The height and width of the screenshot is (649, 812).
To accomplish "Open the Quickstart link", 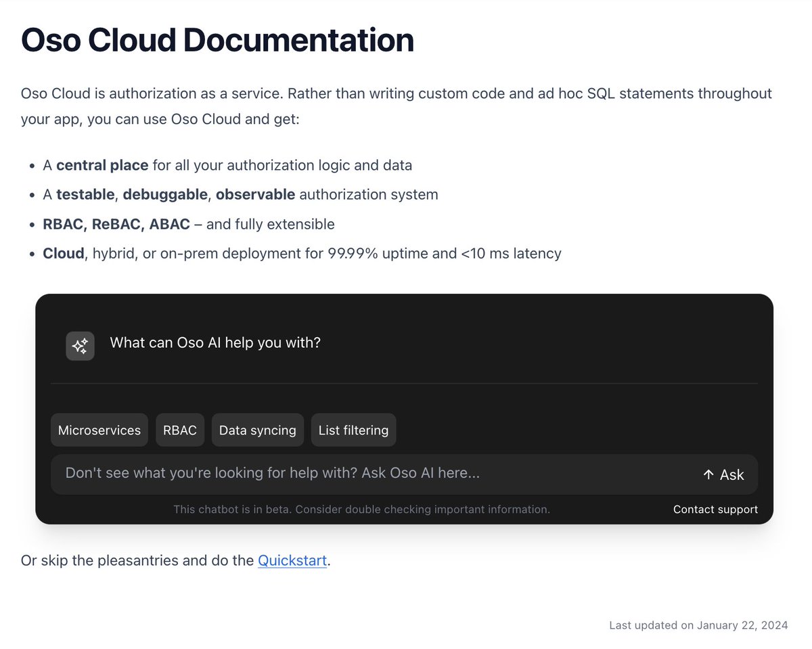I will (292, 561).
